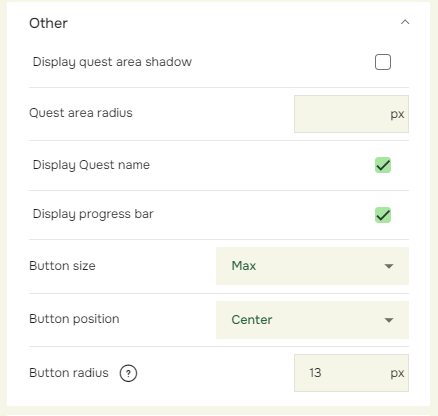Click the px unit in Quest area radius
The width and height of the screenshot is (438, 416).
[x=397, y=114]
